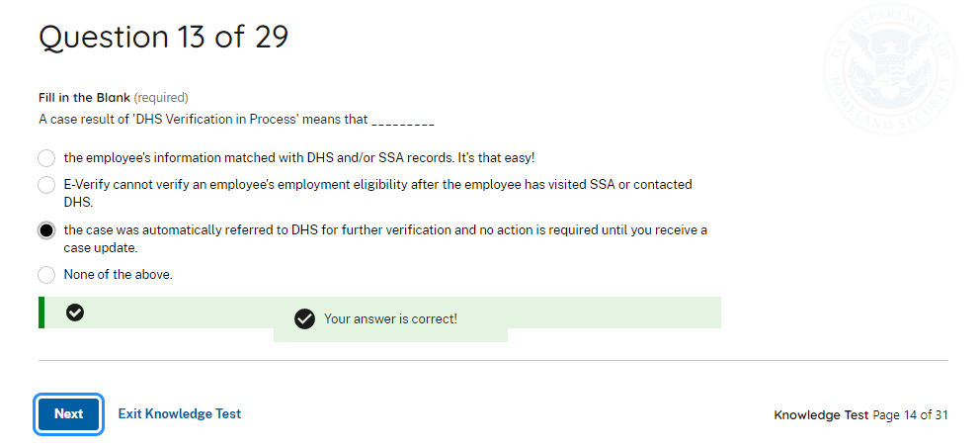
Task: Click the 'Question 13 of 29' heading
Action: pos(163,38)
